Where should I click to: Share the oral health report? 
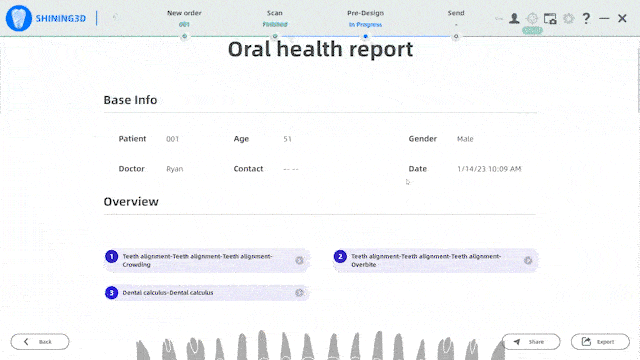click(x=531, y=342)
